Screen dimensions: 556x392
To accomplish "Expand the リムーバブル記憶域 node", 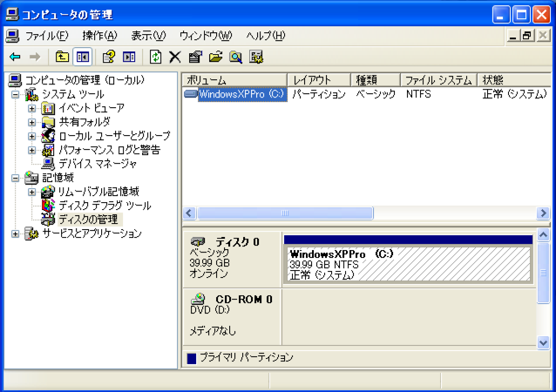I will click(31, 193).
